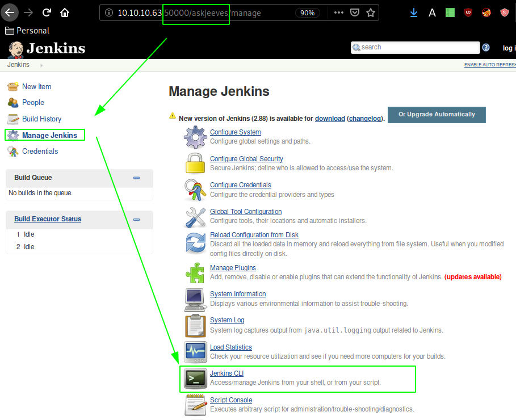The image size is (516, 420).
Task: Open Build History link
Action: click(x=42, y=119)
